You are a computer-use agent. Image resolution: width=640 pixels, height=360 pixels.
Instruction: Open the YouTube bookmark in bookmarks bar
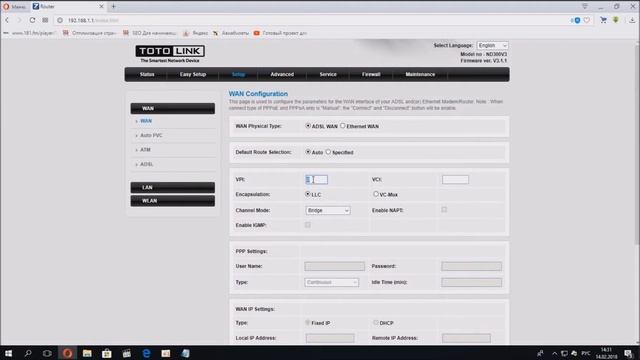[x=280, y=33]
